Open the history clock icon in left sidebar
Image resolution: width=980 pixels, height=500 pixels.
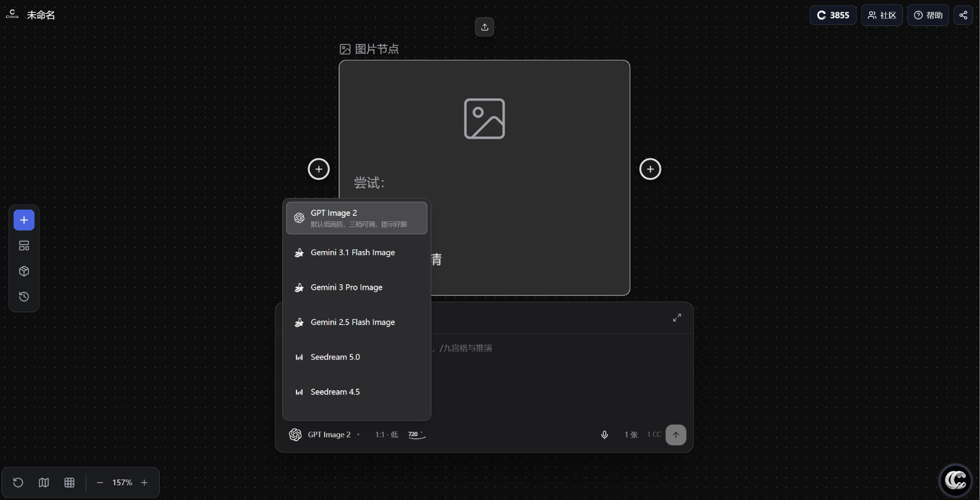point(24,296)
